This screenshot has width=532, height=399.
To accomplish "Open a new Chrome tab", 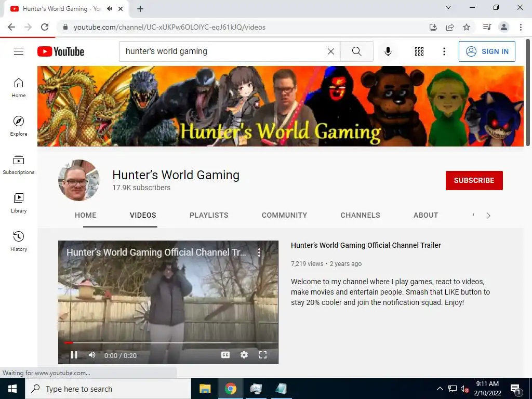I will (140, 9).
